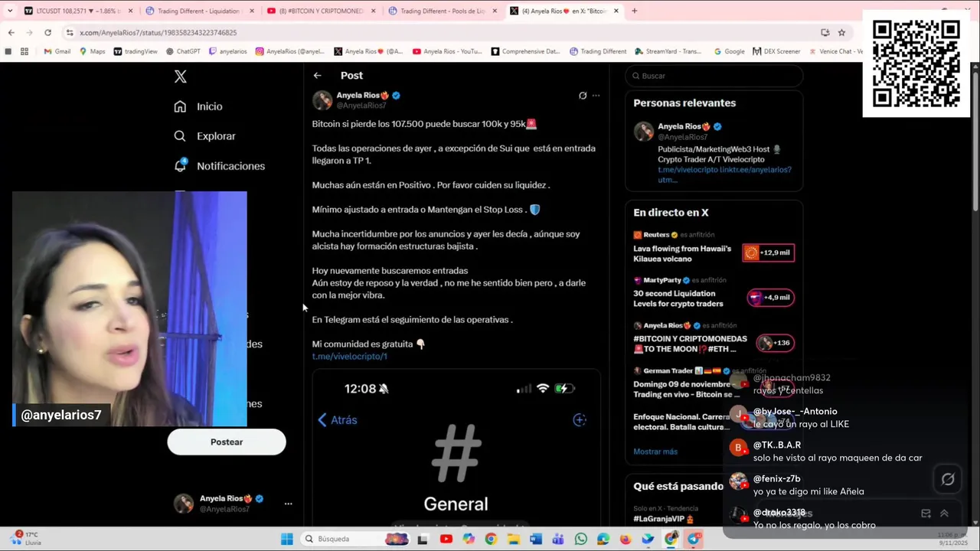Open account menu dots beside Anyela Rios
Image resolution: width=980 pixels, height=551 pixels.
288,504
